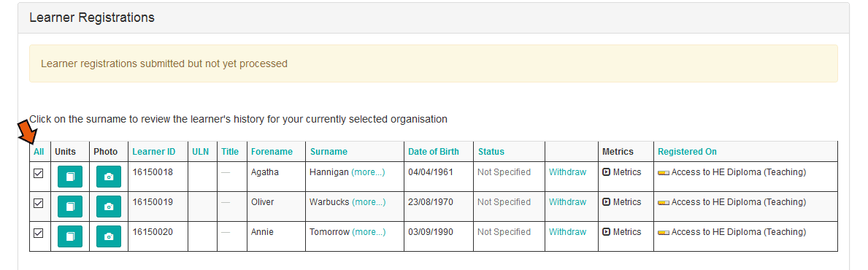Click forename Oliver
Viewport: 868px width, 270px height.
[262, 202]
